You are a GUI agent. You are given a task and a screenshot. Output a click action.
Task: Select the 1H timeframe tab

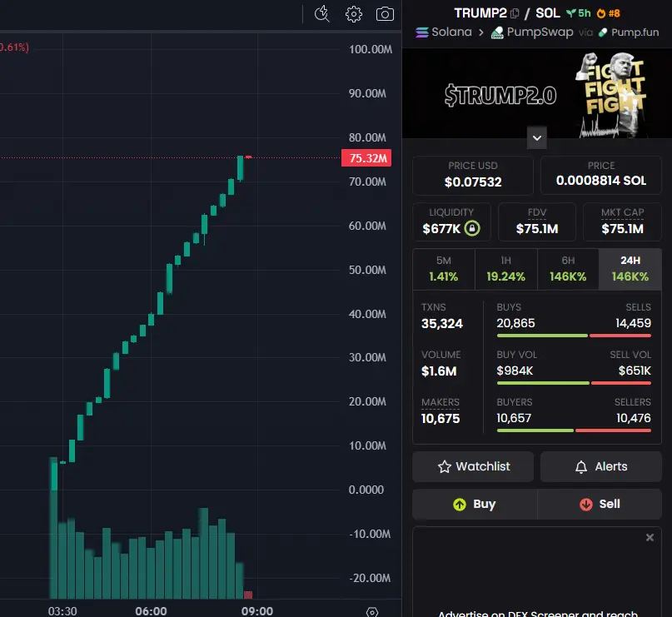click(x=505, y=269)
